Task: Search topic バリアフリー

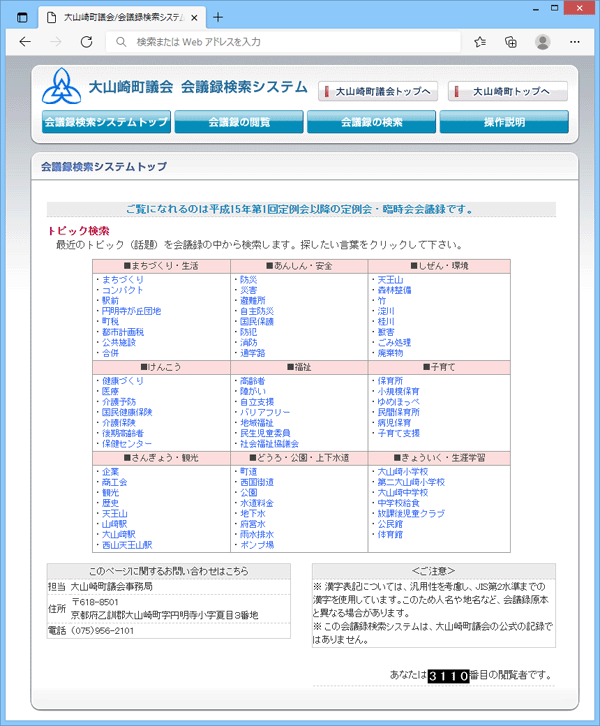Action: tap(265, 412)
